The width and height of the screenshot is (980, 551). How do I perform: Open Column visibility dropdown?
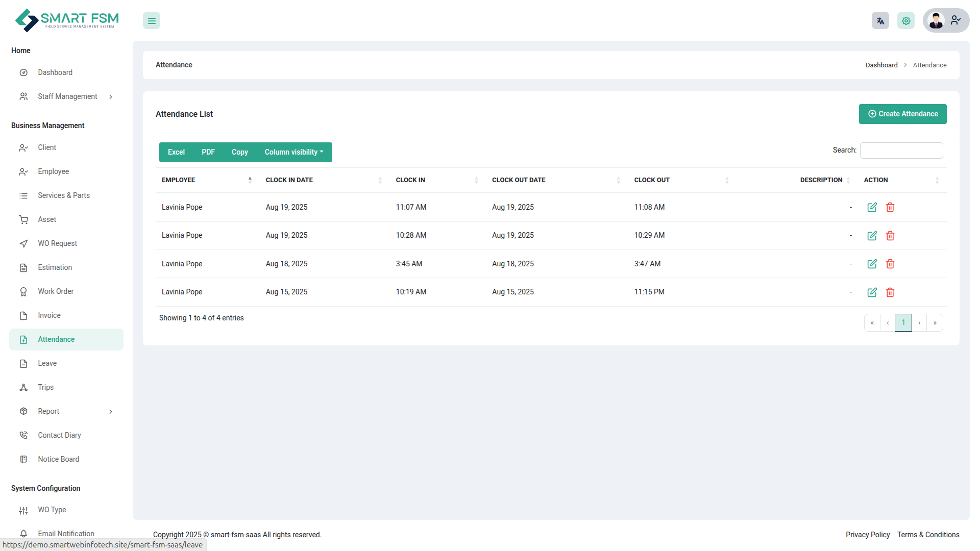click(293, 153)
